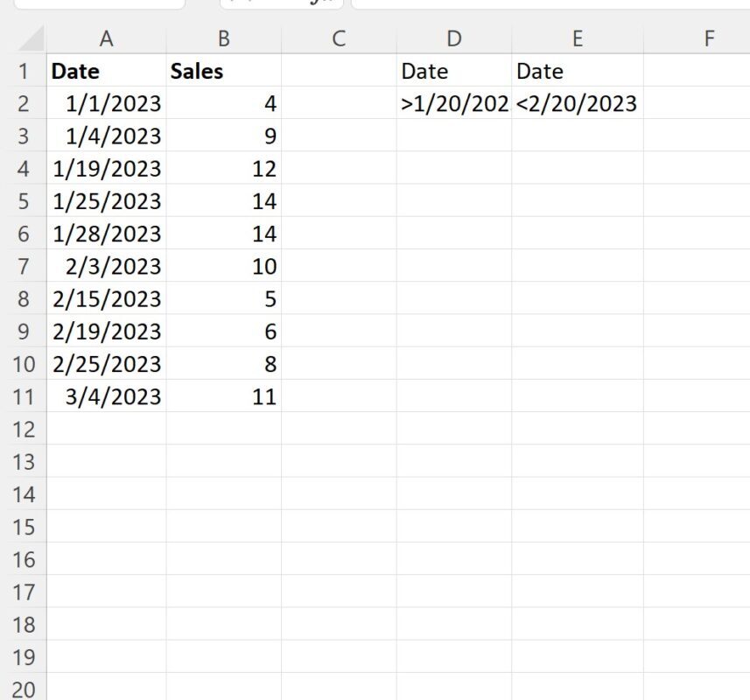Click the sales value 12

223,169
